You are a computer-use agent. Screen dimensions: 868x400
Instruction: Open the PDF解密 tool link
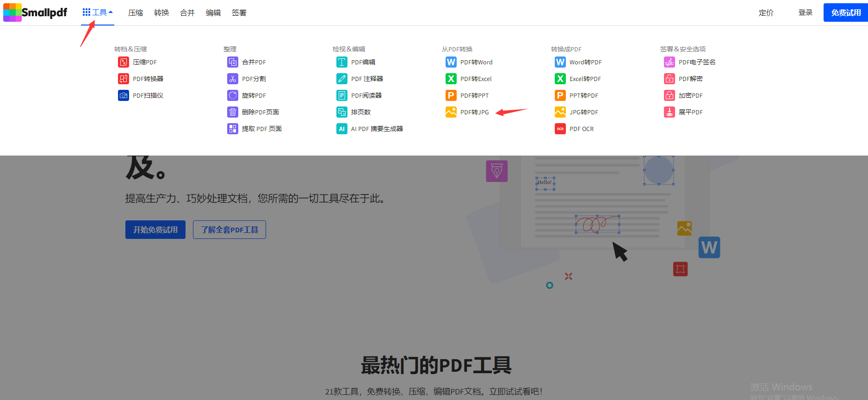tap(691, 79)
